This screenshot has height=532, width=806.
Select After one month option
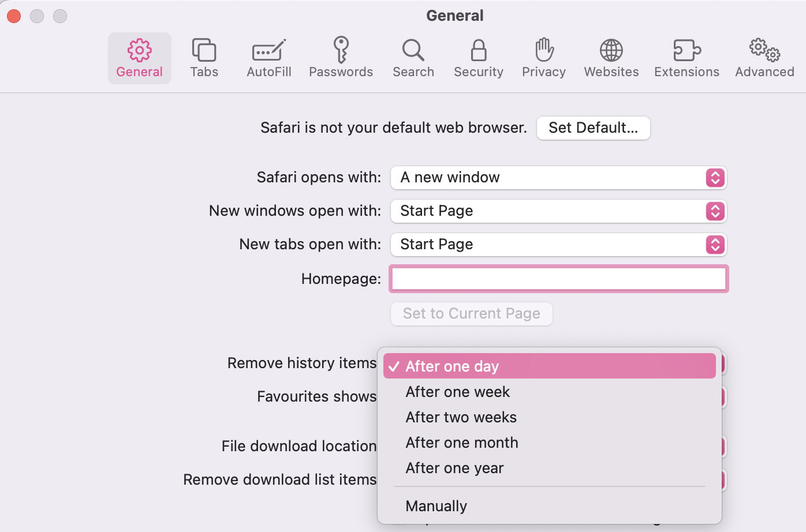tap(550, 443)
